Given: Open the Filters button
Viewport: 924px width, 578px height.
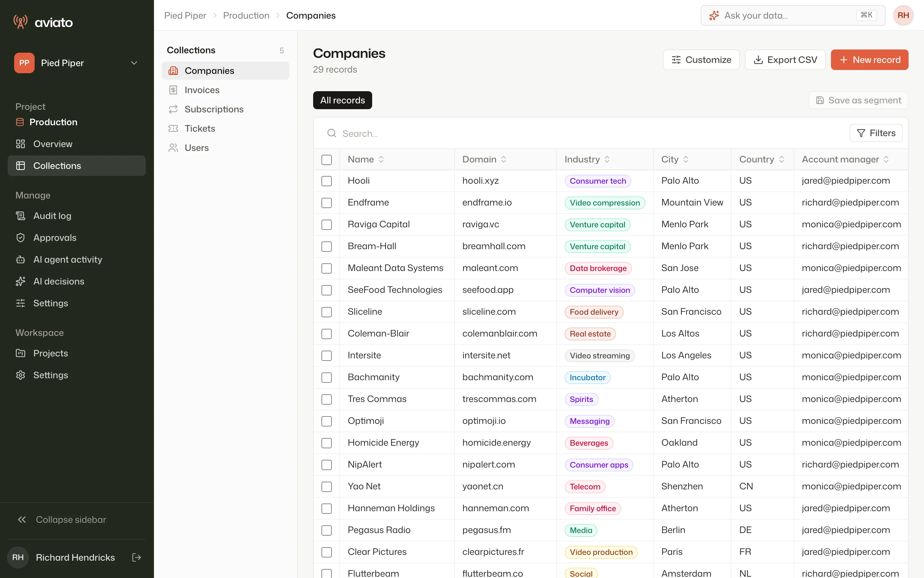Looking at the screenshot, I should tap(876, 133).
